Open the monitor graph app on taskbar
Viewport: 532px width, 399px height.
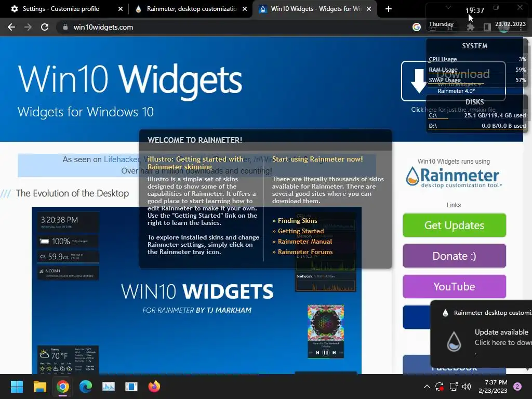(x=109, y=387)
